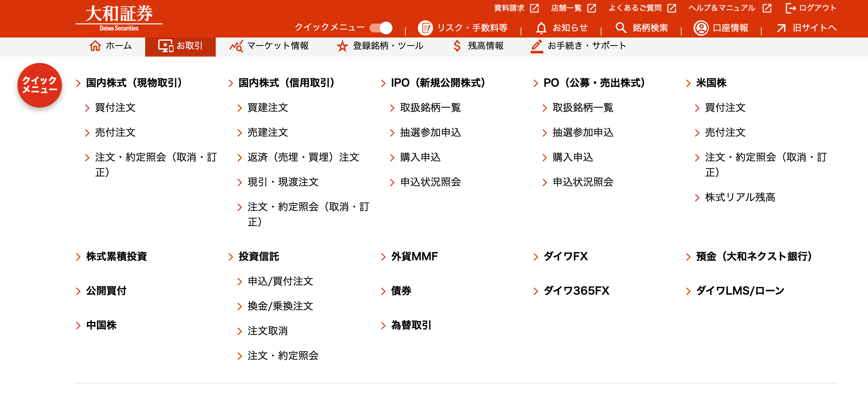Viewport: 868px width, 395px height.
Task: Open 返済（売埋・買埋）注文
Action: [303, 157]
